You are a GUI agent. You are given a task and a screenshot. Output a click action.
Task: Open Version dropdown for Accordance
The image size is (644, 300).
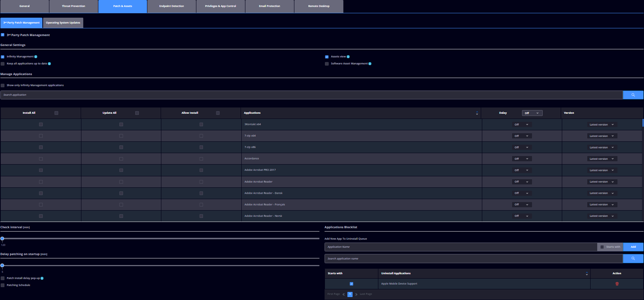point(602,159)
